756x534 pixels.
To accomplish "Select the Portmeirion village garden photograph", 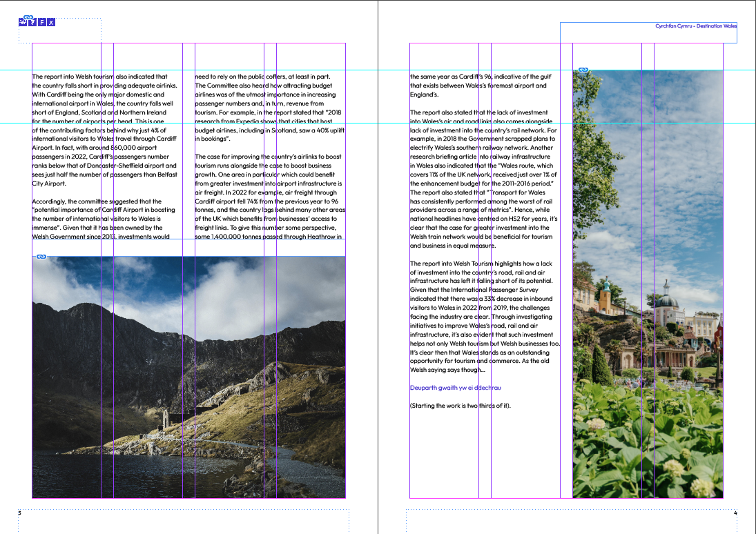I will (648, 284).
